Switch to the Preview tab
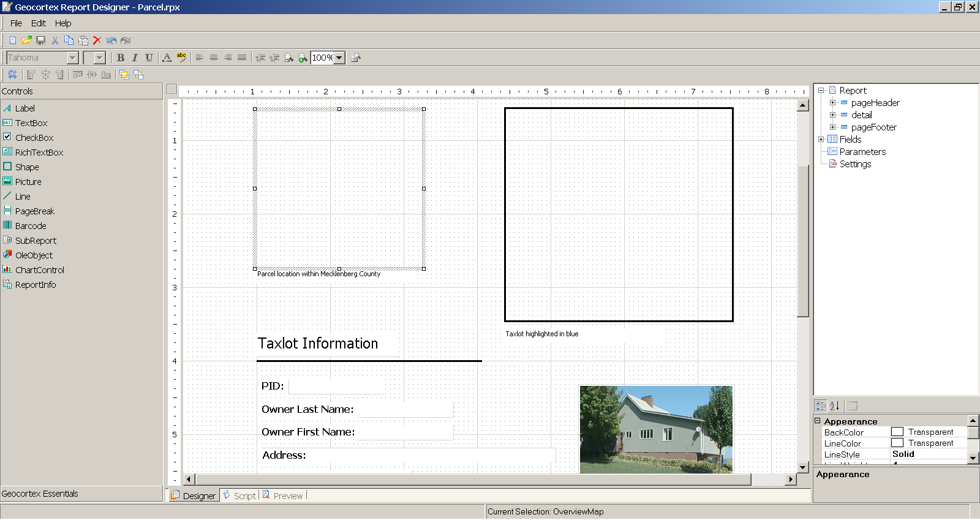The width and height of the screenshot is (980, 520). 283,496
